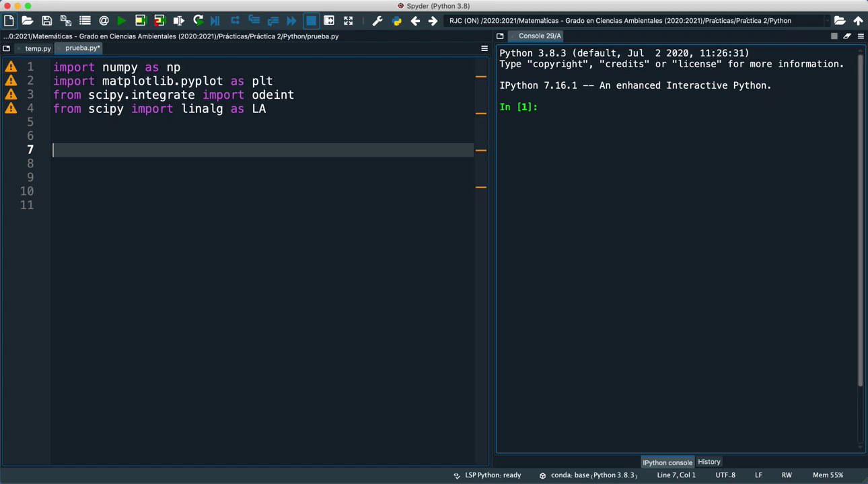This screenshot has height=484, width=868.
Task: Switch to the History tab
Action: tap(709, 462)
